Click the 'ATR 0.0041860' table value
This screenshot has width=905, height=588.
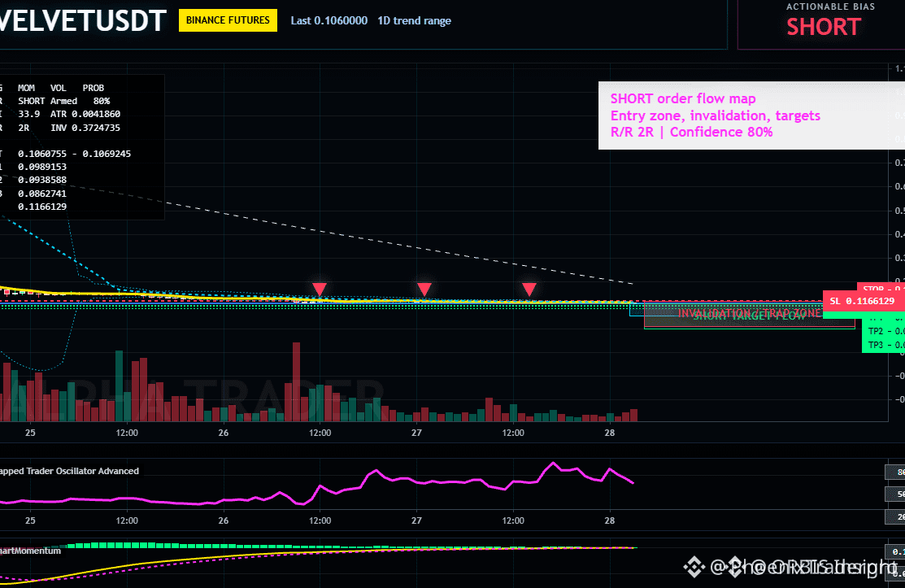pyautogui.click(x=85, y=114)
